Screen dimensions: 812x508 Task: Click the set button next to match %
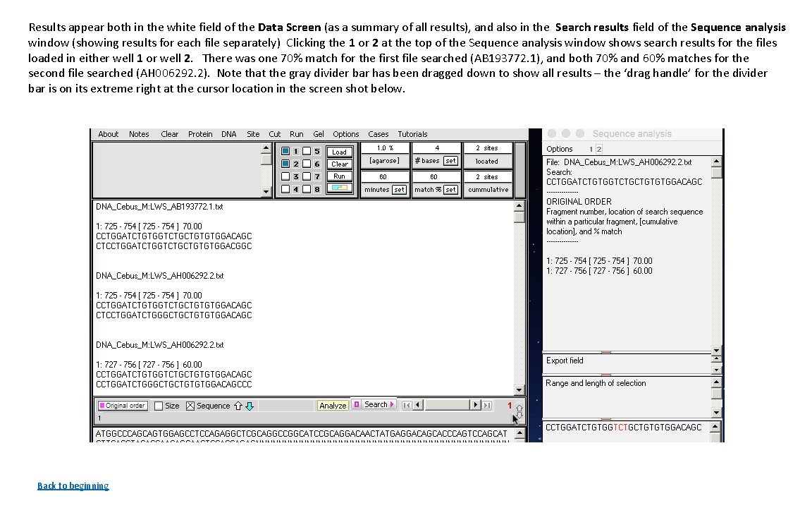452,189
